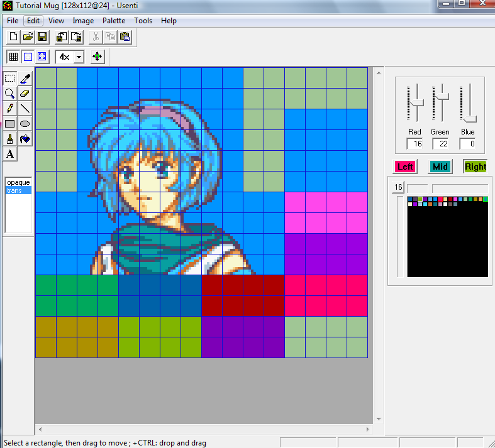Open the Palette menu
This screenshot has height=448, width=495.
[114, 21]
